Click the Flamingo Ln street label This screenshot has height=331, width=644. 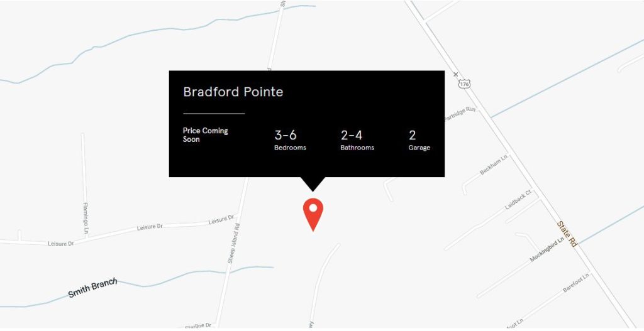86,218
